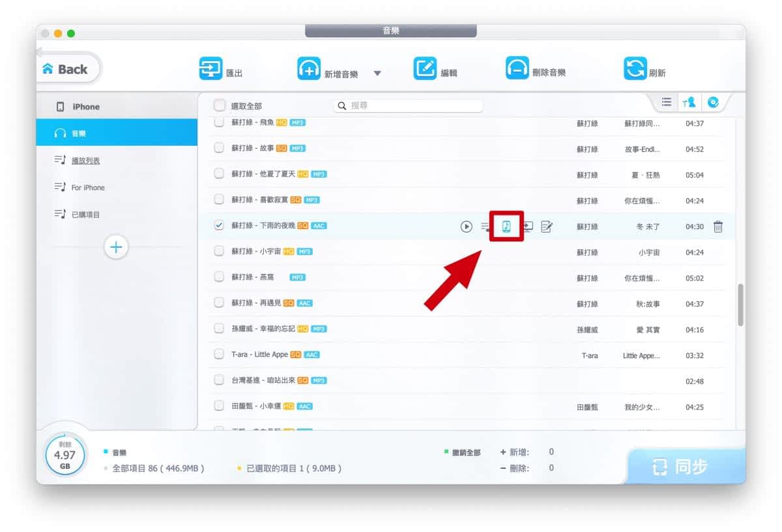Switch to artist view icon
The height and width of the screenshot is (532, 782).
tap(689, 102)
